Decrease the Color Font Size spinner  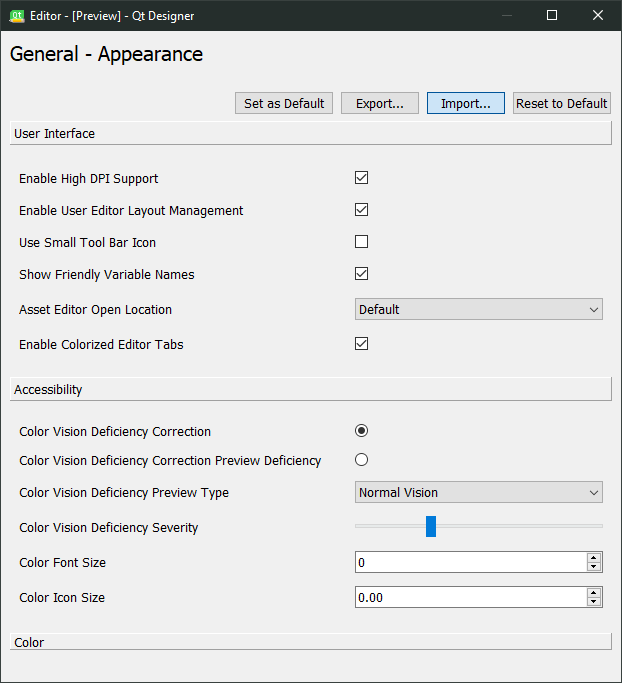point(594,567)
